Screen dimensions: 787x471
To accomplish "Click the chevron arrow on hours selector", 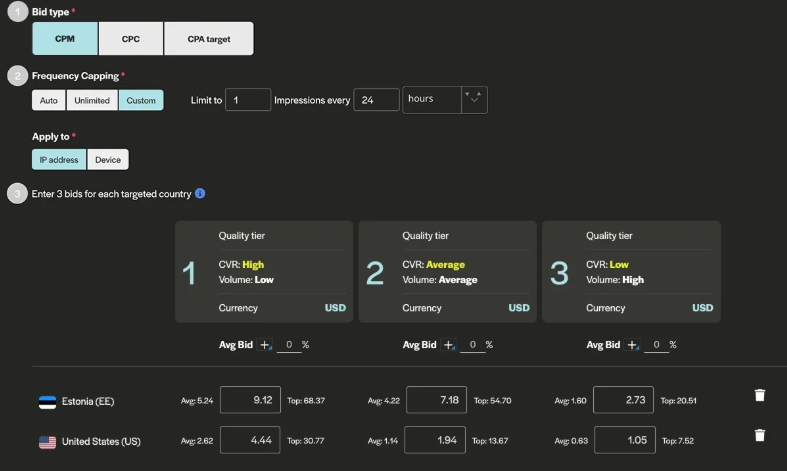I will coord(474,98).
